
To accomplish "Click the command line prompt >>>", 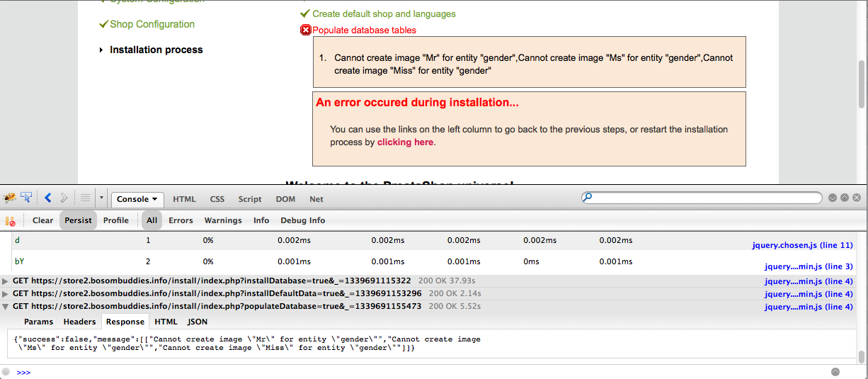I will click(23, 372).
